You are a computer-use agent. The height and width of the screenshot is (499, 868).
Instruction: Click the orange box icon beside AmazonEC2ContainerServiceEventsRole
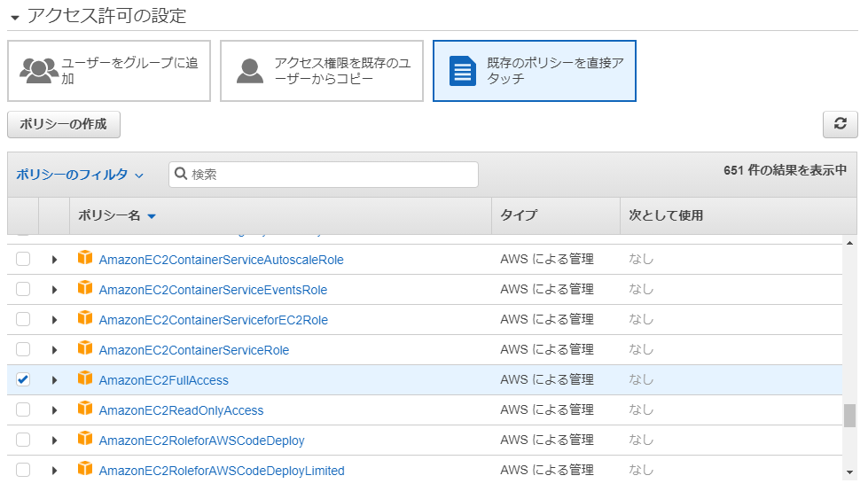[85, 288]
